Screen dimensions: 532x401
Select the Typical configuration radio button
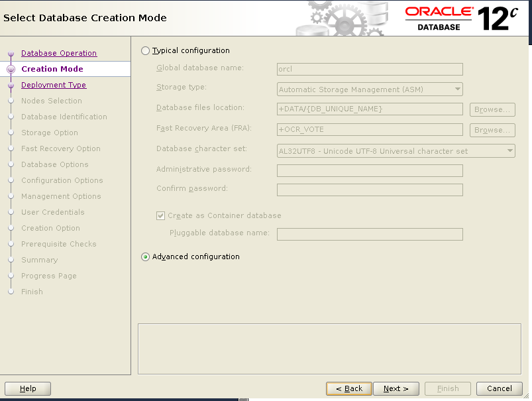[146, 50]
